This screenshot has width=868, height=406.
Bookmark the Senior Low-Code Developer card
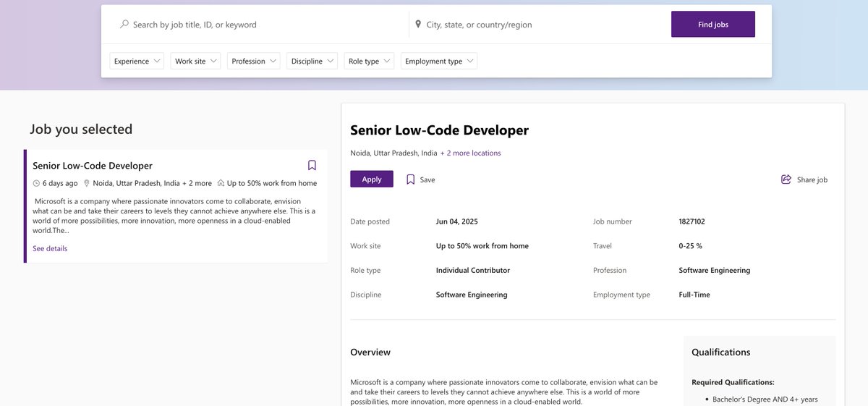(x=312, y=165)
